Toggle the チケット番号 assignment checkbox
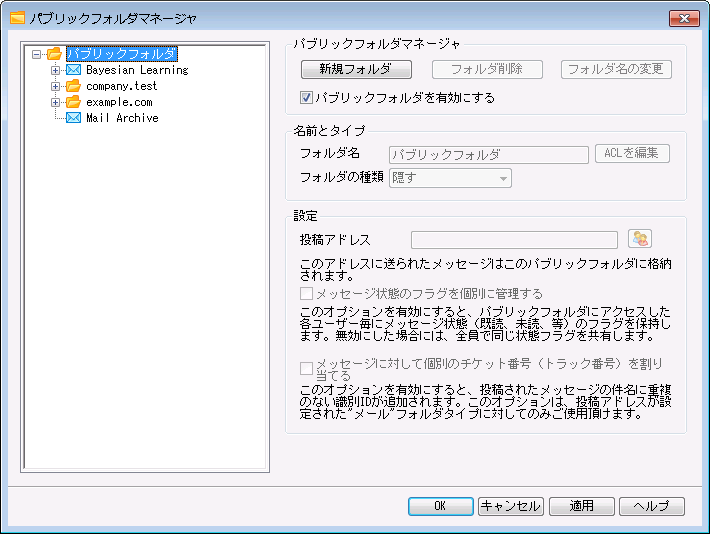 coord(307,366)
